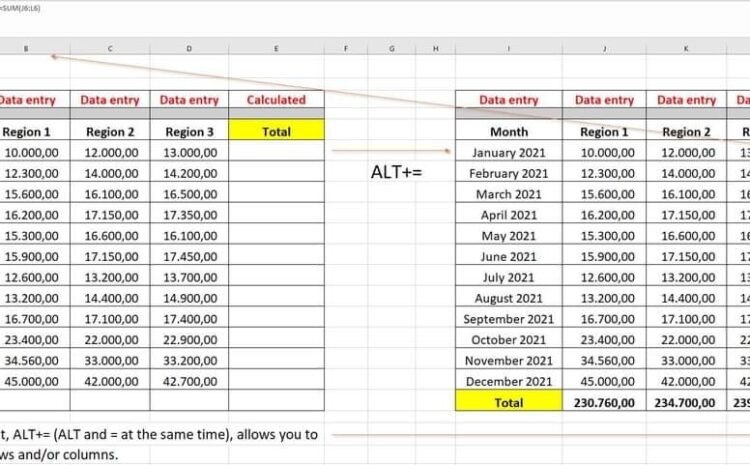Click 13.200,00 in the August 2021 row, column J
The width and height of the screenshot is (750, 465).
point(604,298)
